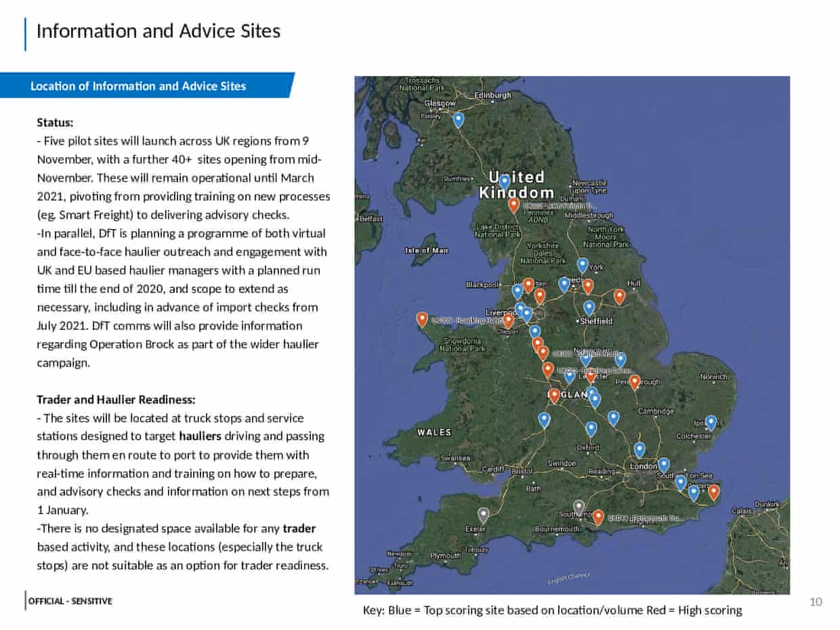Click the 'Trader and Haulier Readiness:' heading
840x630 pixels.
coord(116,399)
